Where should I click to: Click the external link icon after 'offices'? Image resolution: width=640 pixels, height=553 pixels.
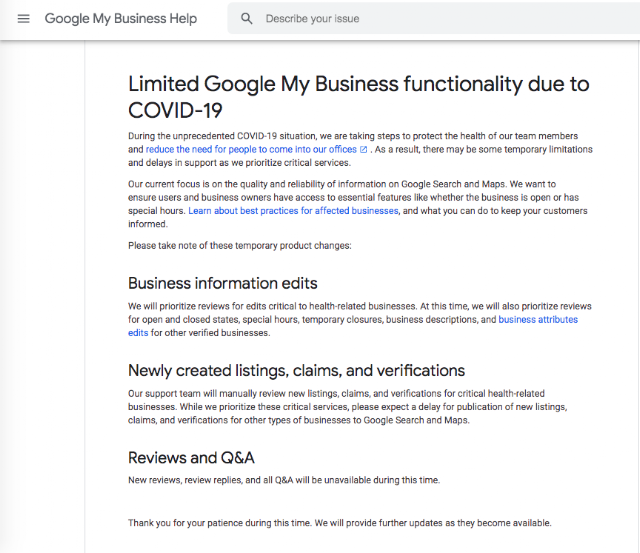pyautogui.click(x=363, y=149)
